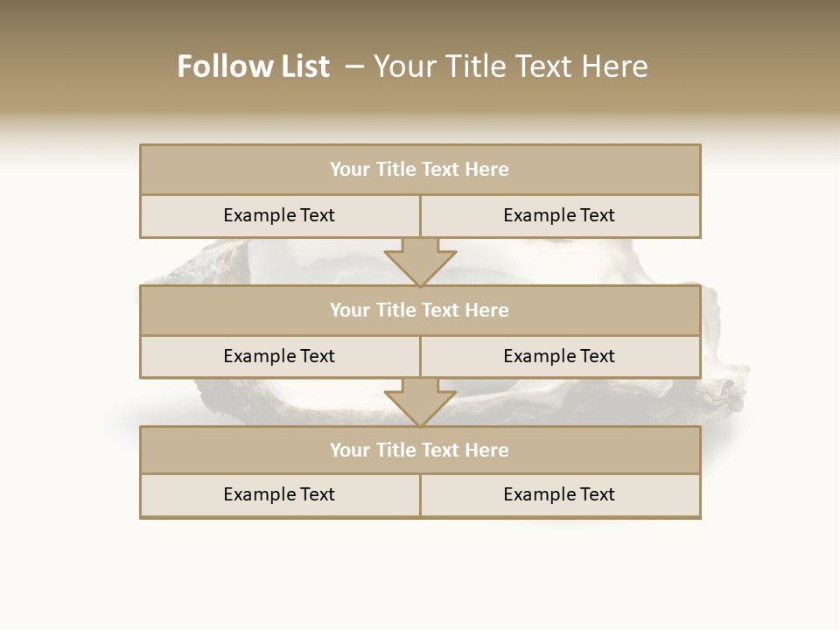Select "Your Title Text Here" in the slide heading
Screen dimensions: 840x630
pos(511,66)
